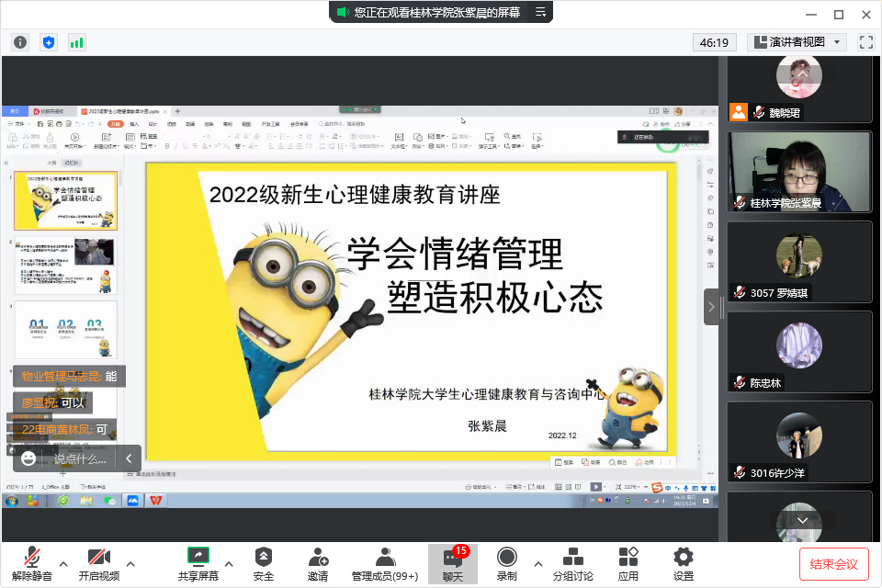Expand video options arrow beside camera
Viewport: 882px width, 588px height.
click(x=130, y=563)
